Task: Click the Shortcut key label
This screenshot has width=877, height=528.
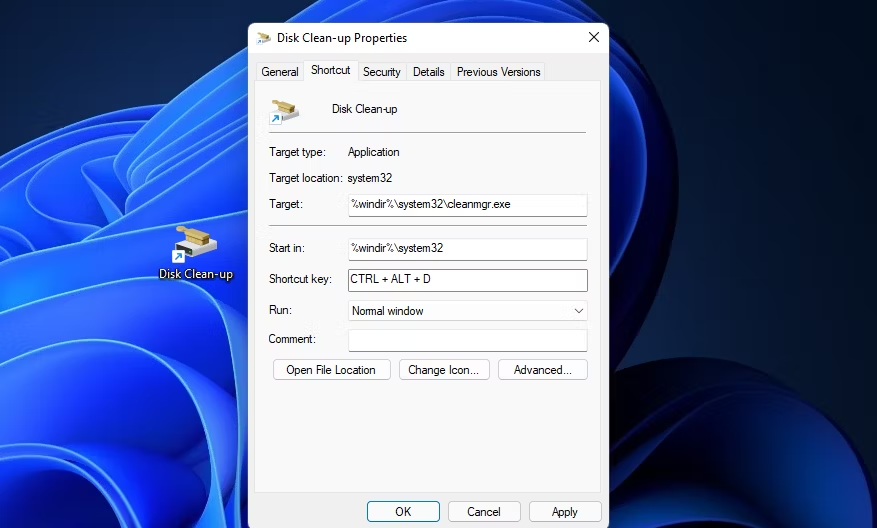Action: pos(300,279)
